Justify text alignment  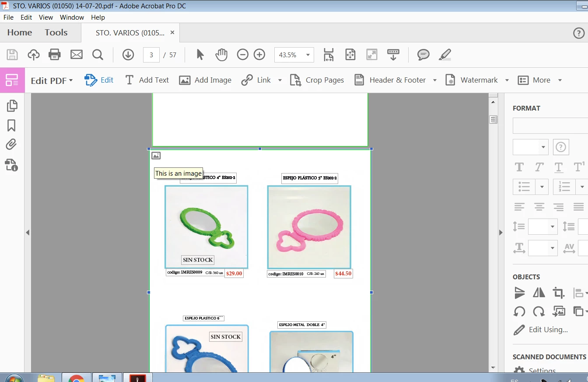578,207
